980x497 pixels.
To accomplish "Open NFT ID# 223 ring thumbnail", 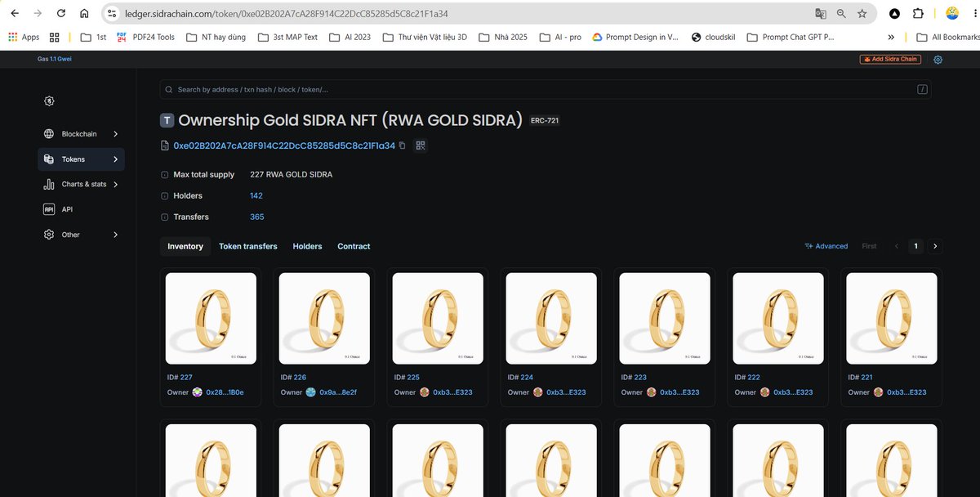I will point(665,318).
